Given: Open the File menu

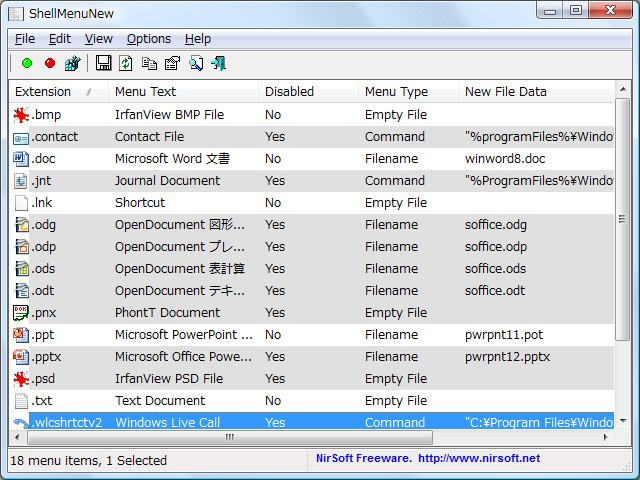Looking at the screenshot, I should 25,39.
